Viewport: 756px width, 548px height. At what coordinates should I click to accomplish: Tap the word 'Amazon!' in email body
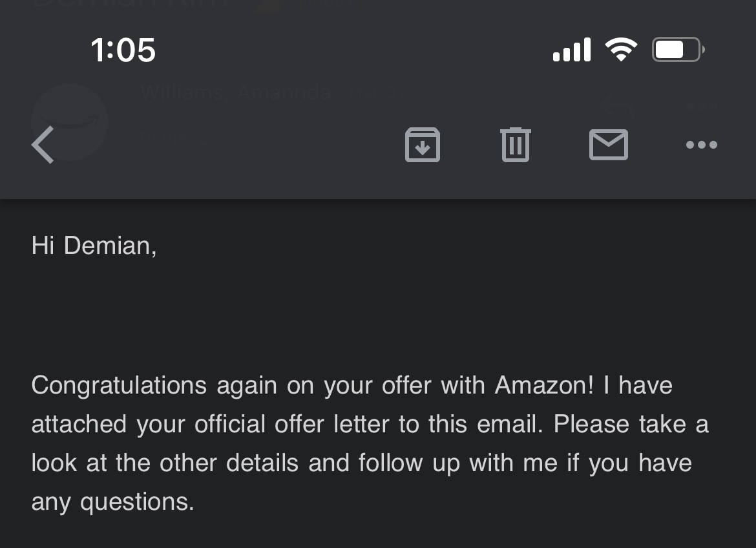point(544,385)
